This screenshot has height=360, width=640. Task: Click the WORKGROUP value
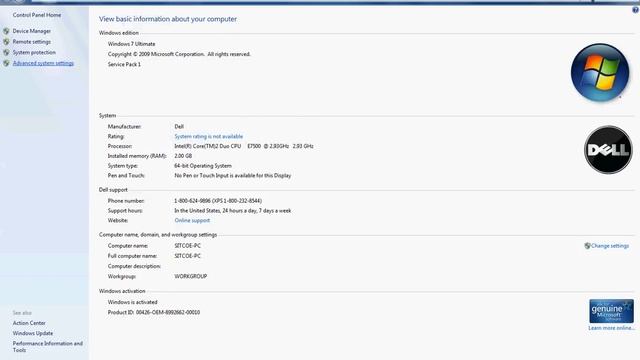pos(191,276)
